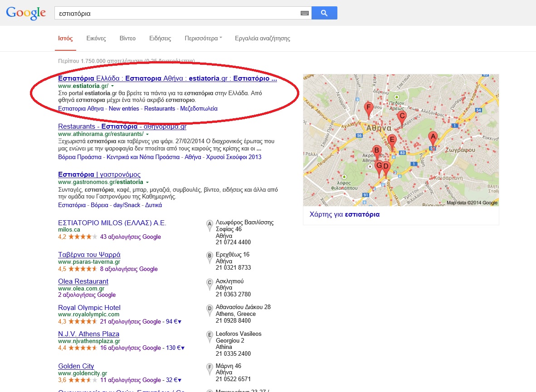Click the grey B marker beside Ερεχθέως 16
This screenshot has width=536, height=392.
pyautogui.click(x=210, y=258)
